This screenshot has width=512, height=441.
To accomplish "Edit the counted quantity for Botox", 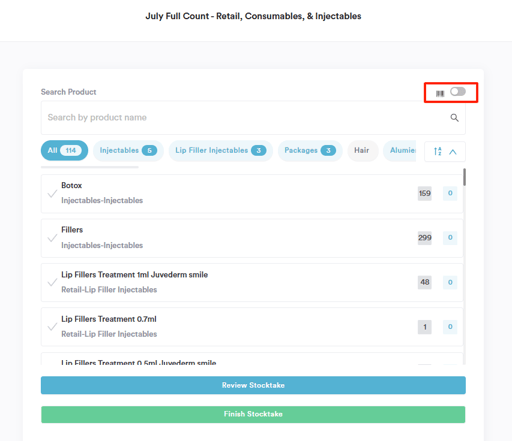I will [450, 193].
